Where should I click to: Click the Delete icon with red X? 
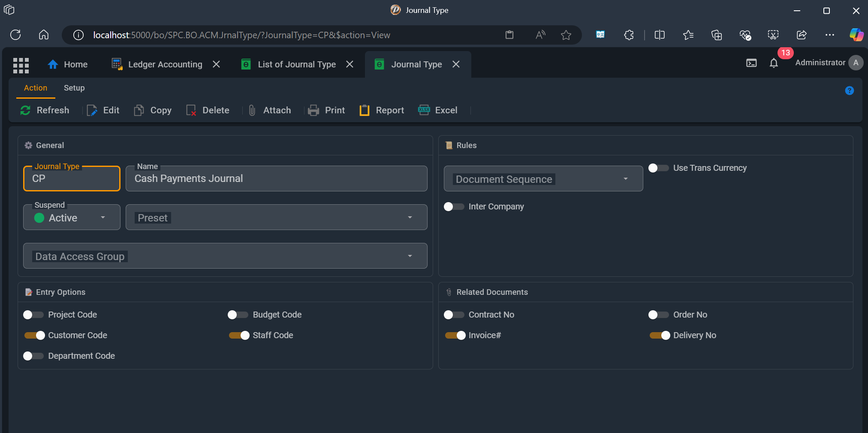(x=191, y=110)
